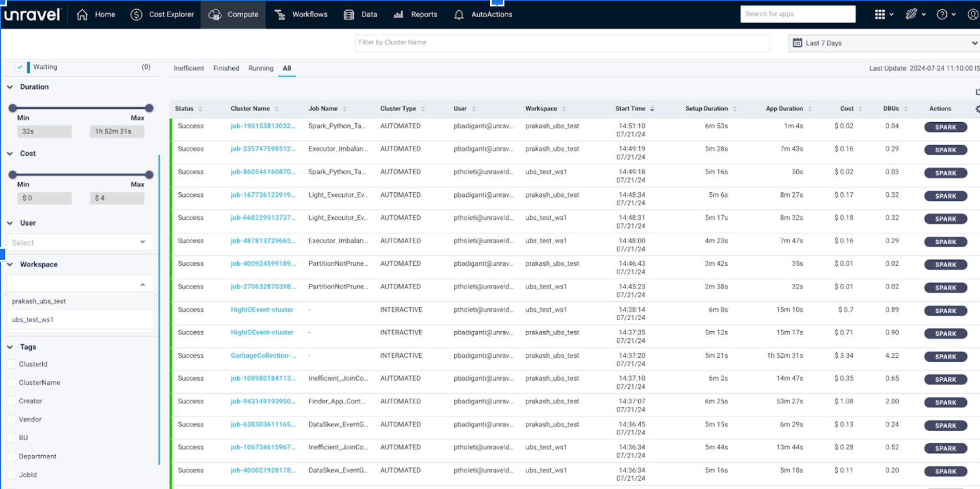Check the Department tag checkbox
Viewport: 980px width, 489px height.
(11, 456)
